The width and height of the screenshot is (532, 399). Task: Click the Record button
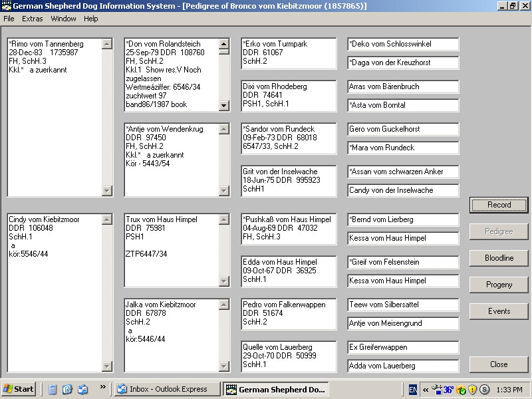(x=499, y=205)
